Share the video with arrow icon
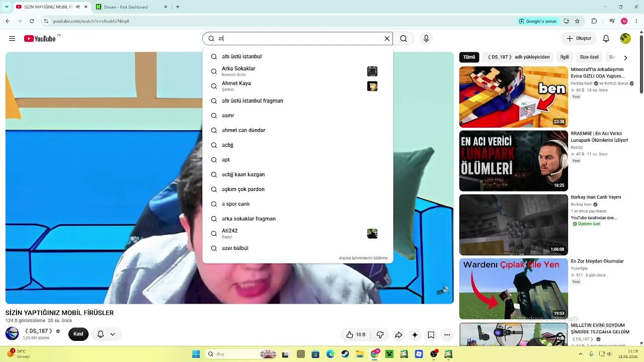This screenshot has height=362, width=644. (398, 335)
